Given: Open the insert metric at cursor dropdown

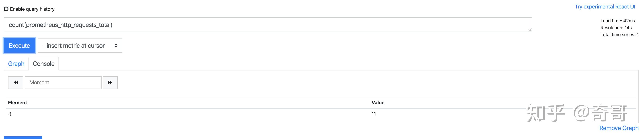Looking at the screenshot, I should pos(80,45).
